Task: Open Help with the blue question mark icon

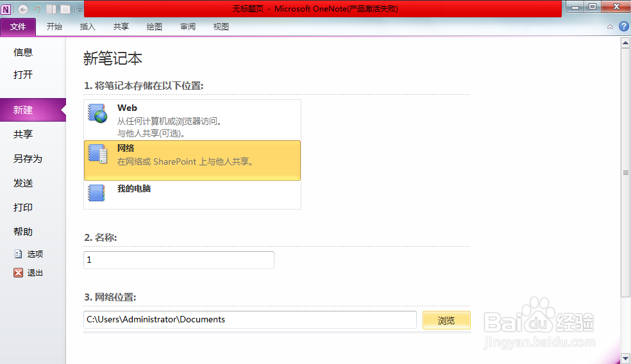Action: pyautogui.click(x=624, y=26)
